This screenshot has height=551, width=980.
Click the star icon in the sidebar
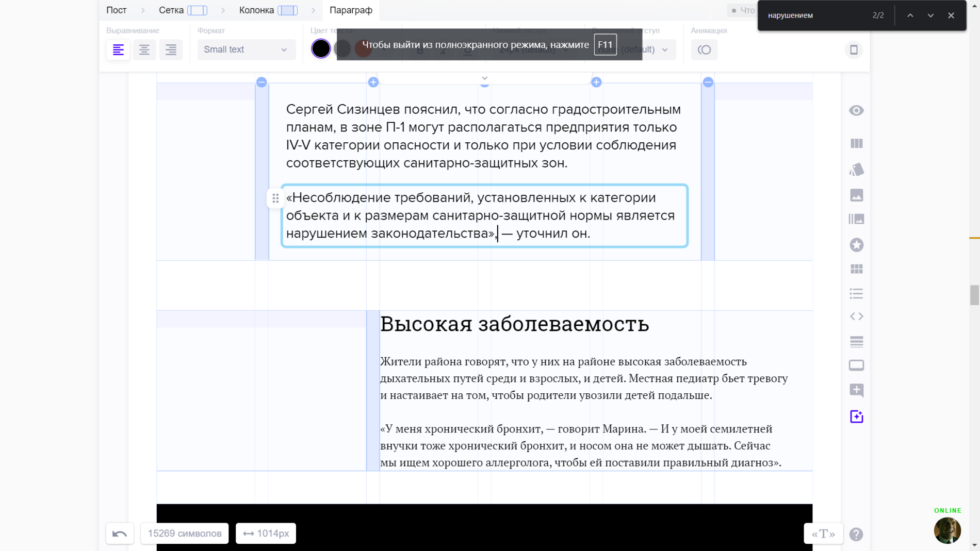[856, 245]
